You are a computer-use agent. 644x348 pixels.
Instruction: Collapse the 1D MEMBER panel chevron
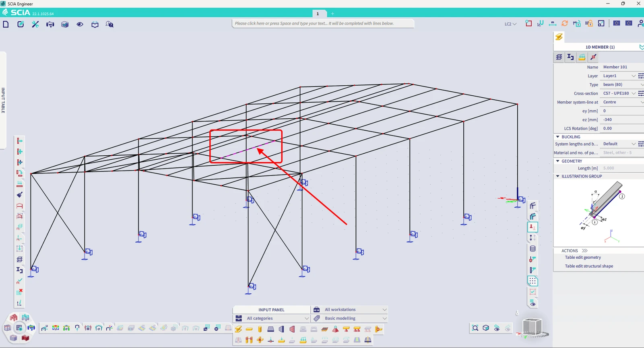642,47
